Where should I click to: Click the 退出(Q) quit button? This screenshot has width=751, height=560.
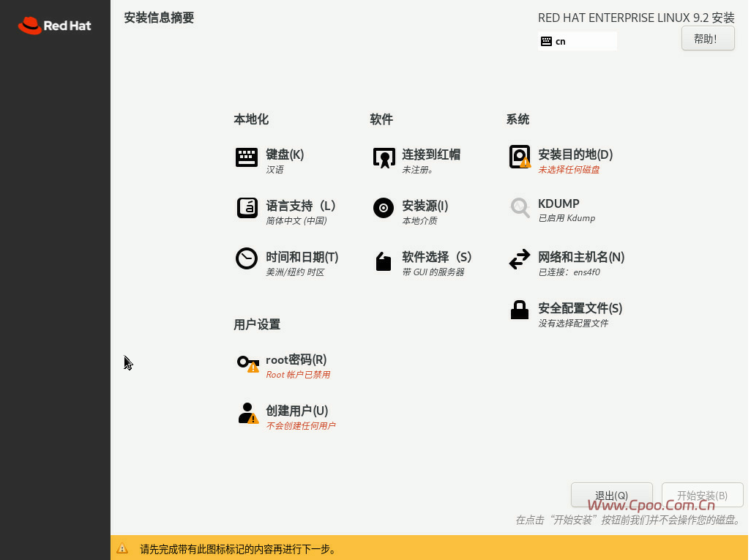612,495
